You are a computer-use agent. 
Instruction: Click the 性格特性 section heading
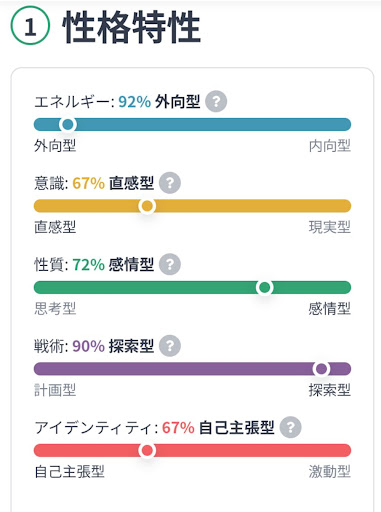pyautogui.click(x=132, y=27)
